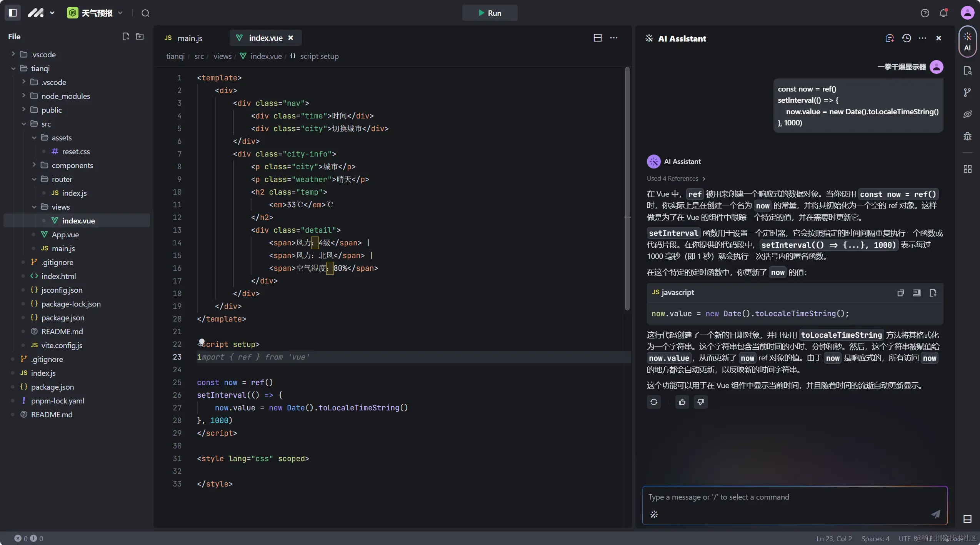Click the search magnifier icon
Viewport: 980px width, 545px height.
coord(145,13)
